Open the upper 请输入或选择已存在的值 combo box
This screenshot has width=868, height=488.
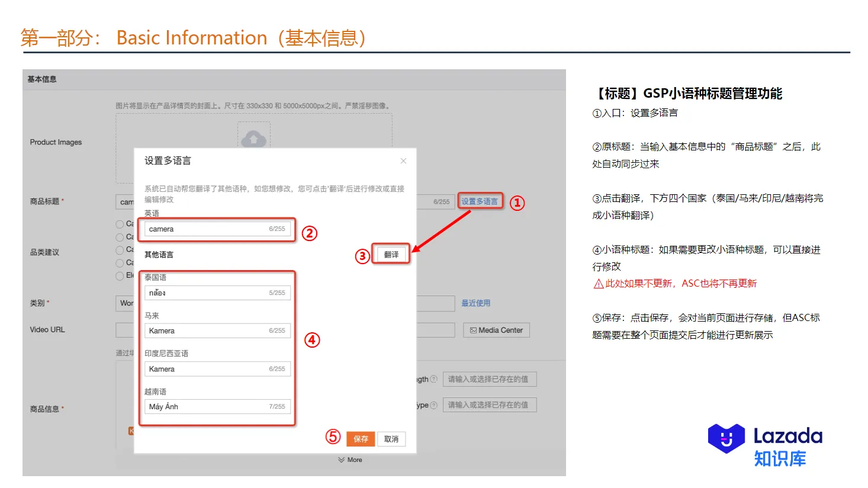tap(489, 379)
